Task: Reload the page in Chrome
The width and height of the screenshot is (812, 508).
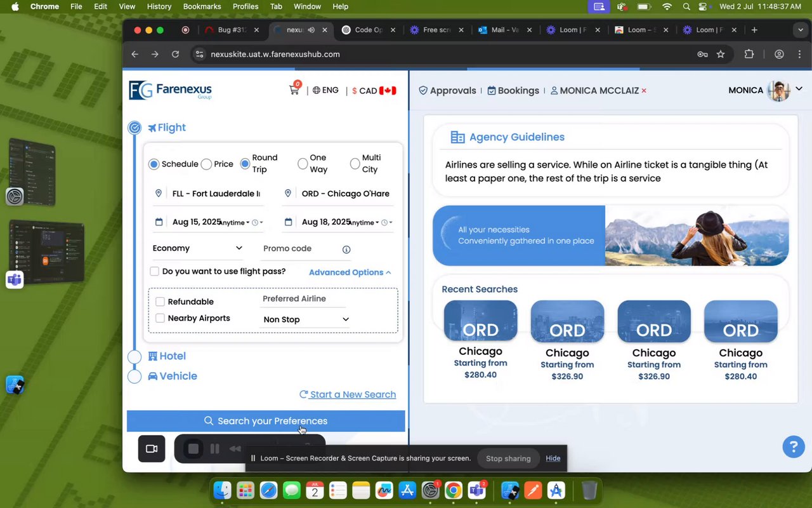Action: pyautogui.click(x=175, y=55)
